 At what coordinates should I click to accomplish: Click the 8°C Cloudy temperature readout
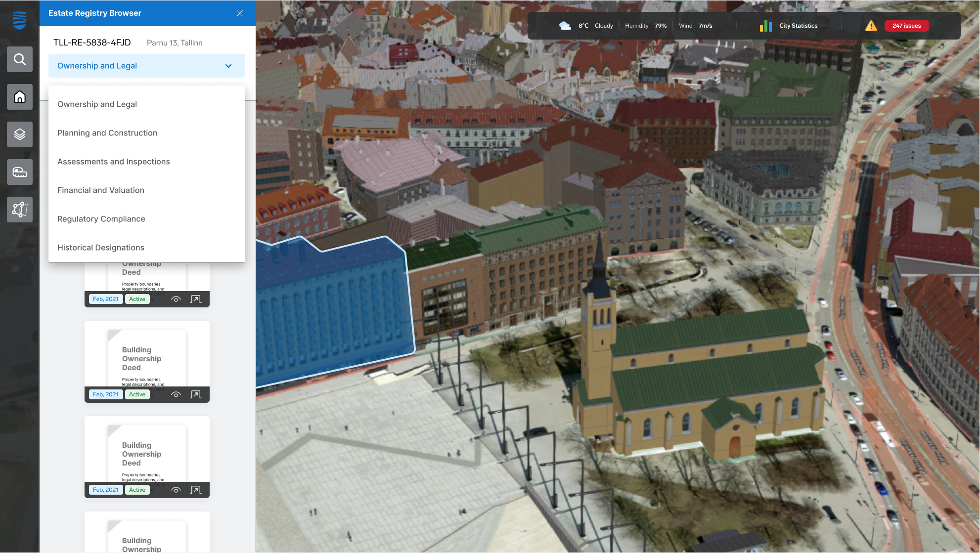click(x=596, y=26)
